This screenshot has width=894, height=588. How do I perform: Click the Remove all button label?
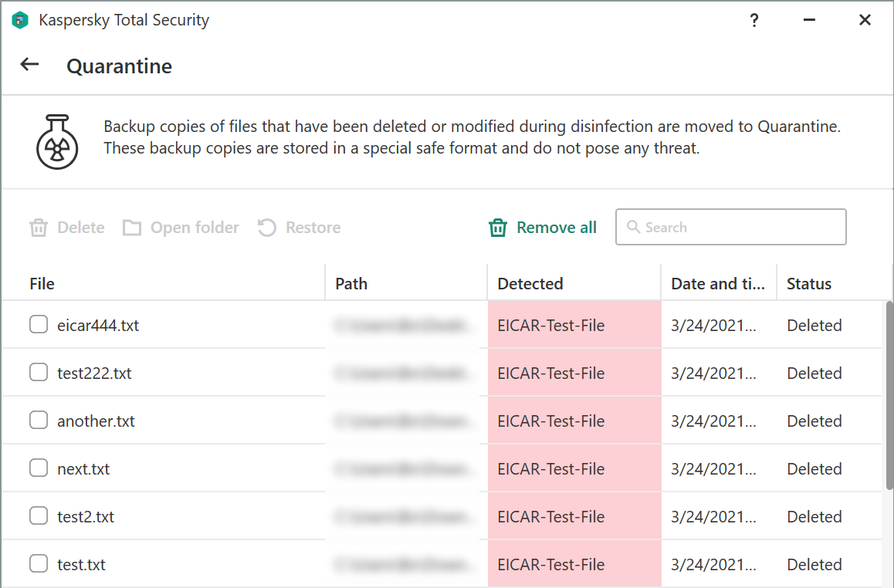(x=557, y=228)
